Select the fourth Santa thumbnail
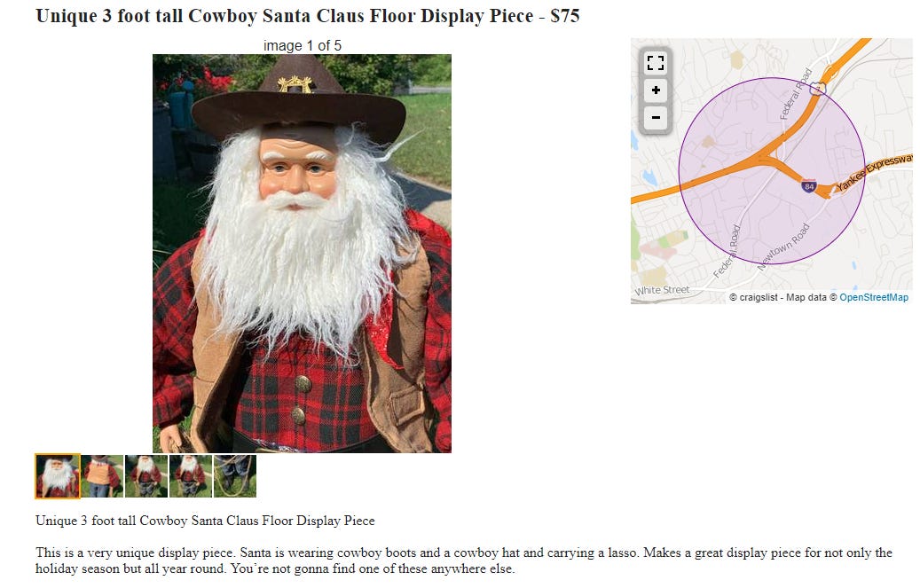Viewport: 920px width, 588px height. (191, 476)
